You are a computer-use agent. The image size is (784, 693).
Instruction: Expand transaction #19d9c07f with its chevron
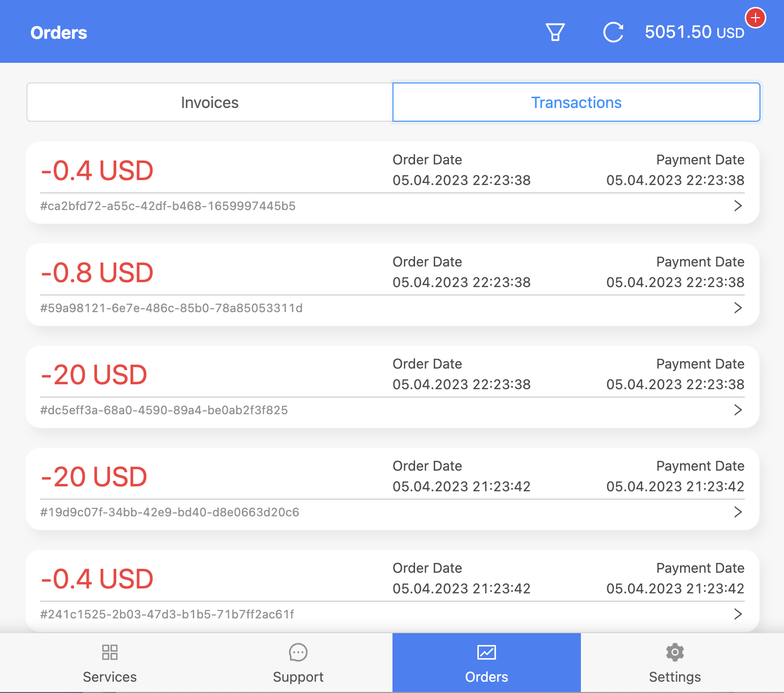pos(738,512)
